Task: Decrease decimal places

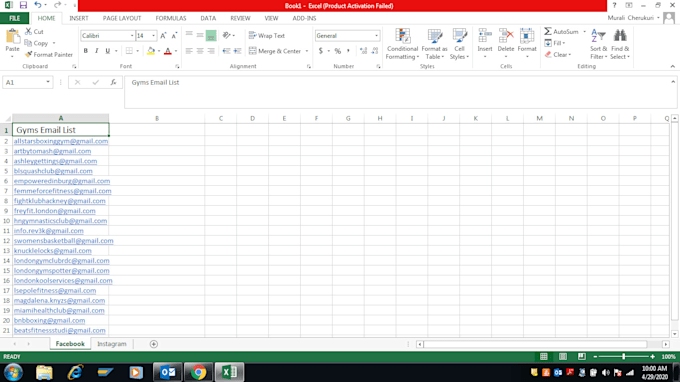Action: [375, 51]
